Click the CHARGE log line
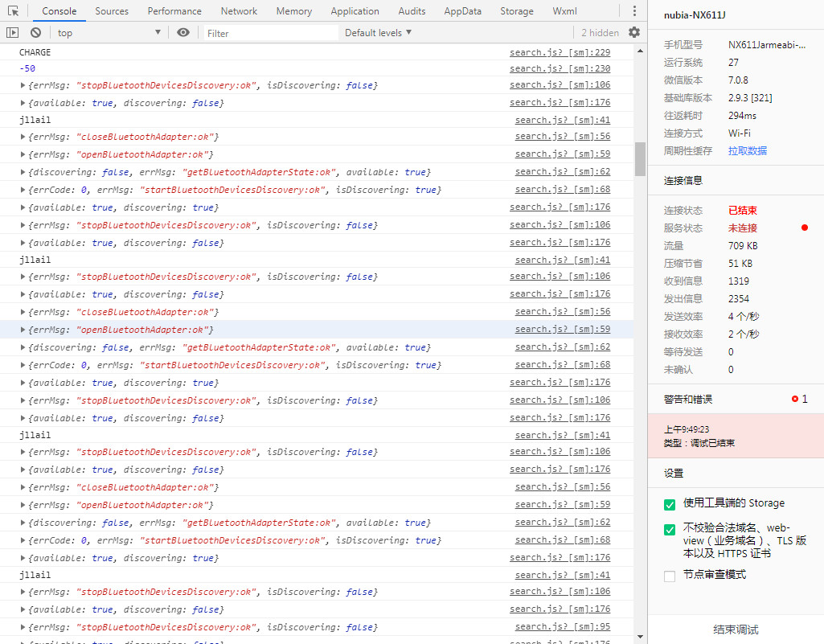The width and height of the screenshot is (824, 644). (x=35, y=52)
